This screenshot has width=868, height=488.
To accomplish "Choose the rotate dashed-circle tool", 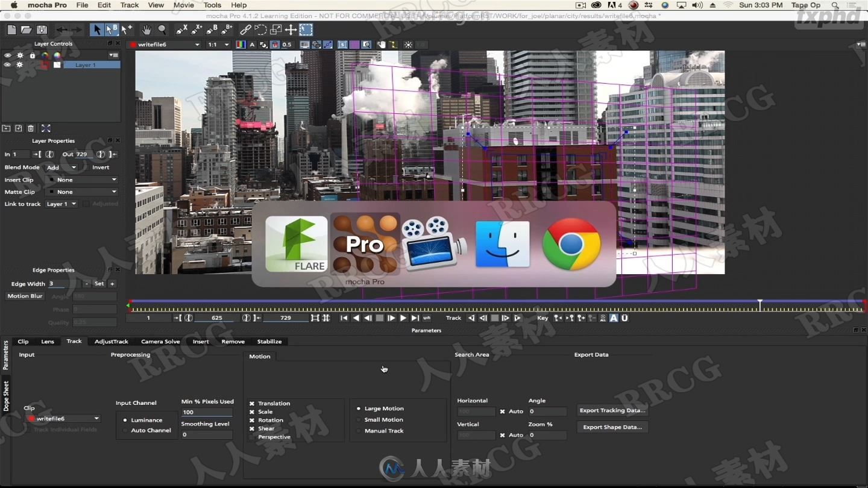I will pyautogui.click(x=260, y=30).
